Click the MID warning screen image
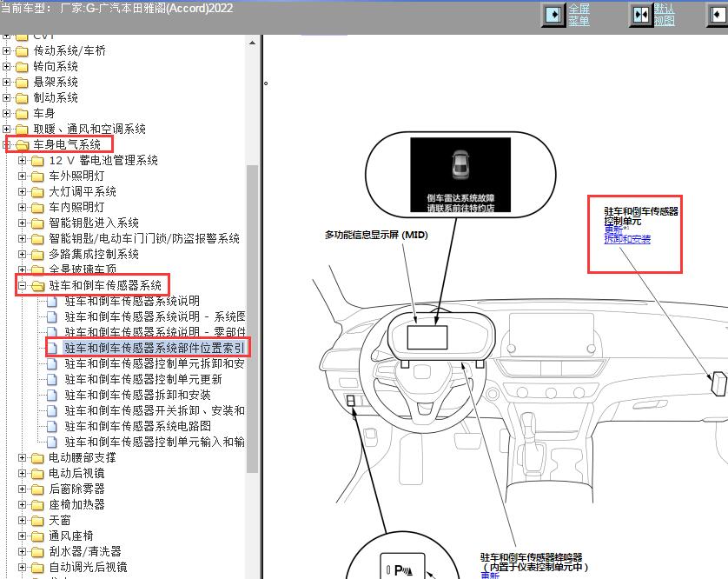The width and height of the screenshot is (728, 579). click(460, 175)
